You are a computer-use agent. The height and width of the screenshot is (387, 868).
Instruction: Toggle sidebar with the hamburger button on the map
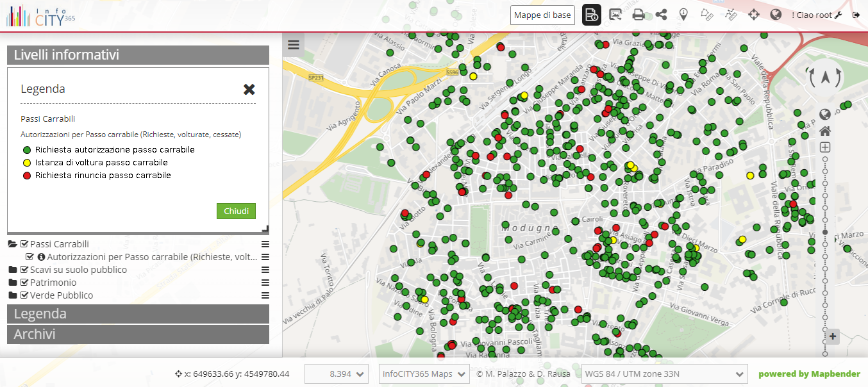(294, 44)
